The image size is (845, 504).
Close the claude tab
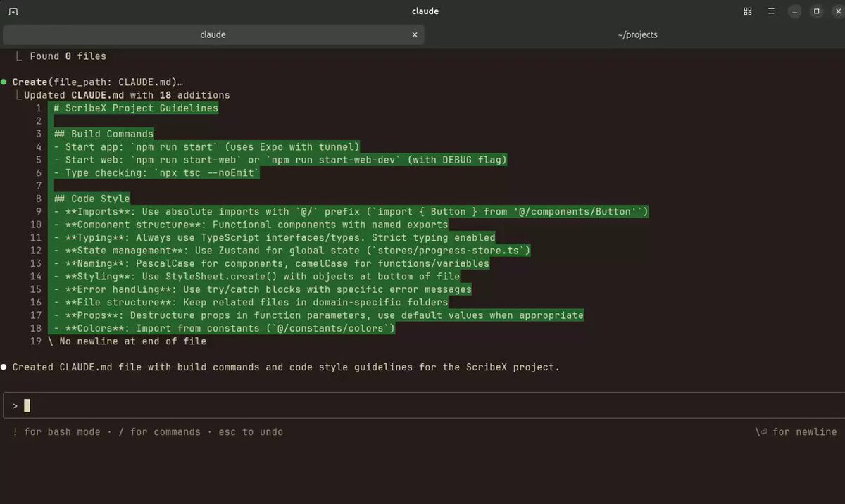point(415,34)
